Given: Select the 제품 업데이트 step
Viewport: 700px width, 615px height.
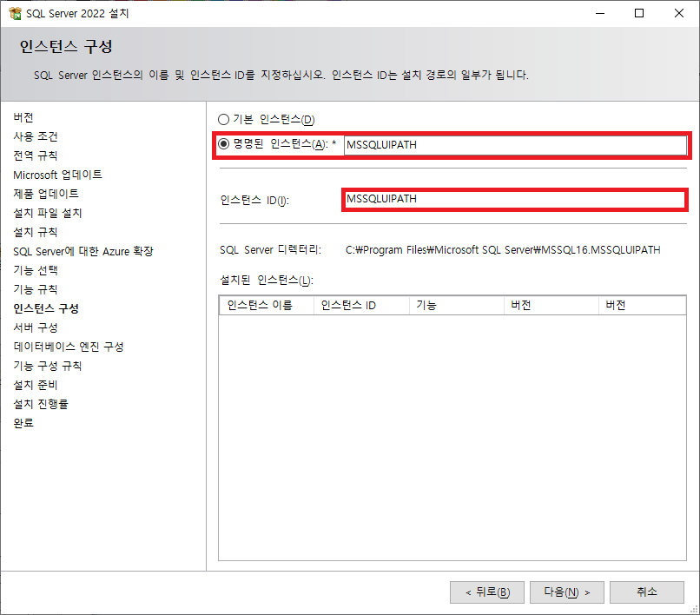Looking at the screenshot, I should (46, 194).
